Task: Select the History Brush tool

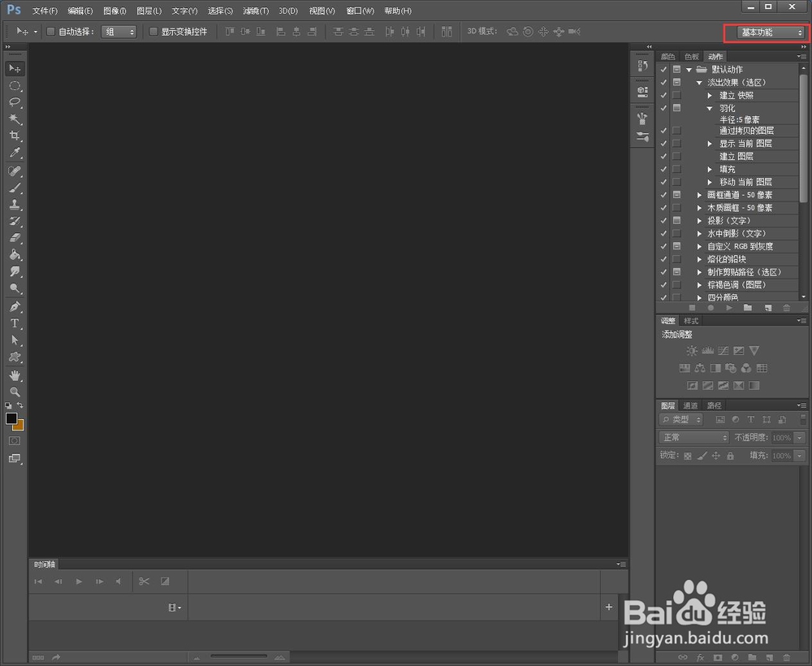Action: click(15, 221)
